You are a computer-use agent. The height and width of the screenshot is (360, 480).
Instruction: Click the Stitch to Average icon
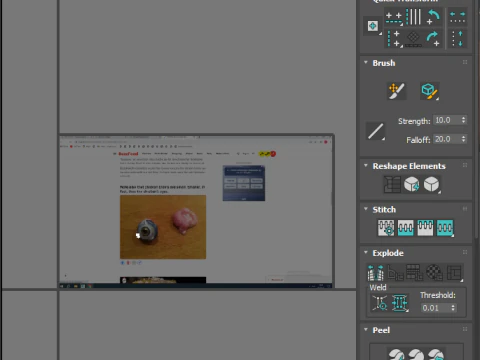coord(406,228)
